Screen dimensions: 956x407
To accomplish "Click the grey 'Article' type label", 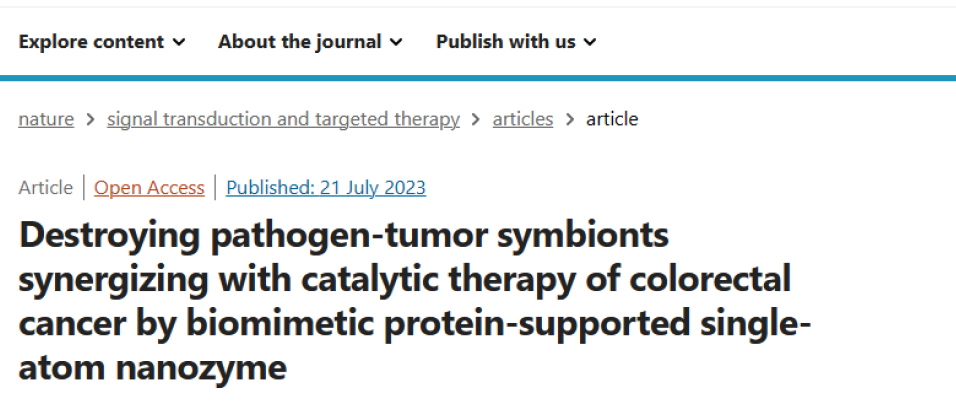I will [x=46, y=187].
